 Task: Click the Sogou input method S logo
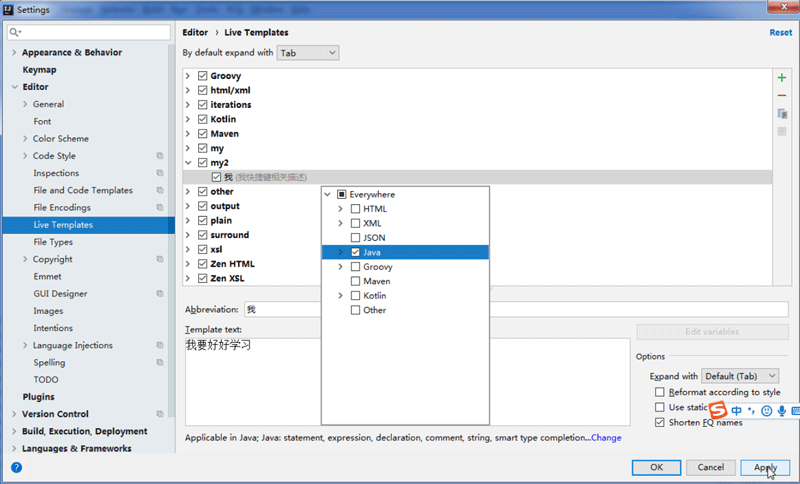point(717,410)
